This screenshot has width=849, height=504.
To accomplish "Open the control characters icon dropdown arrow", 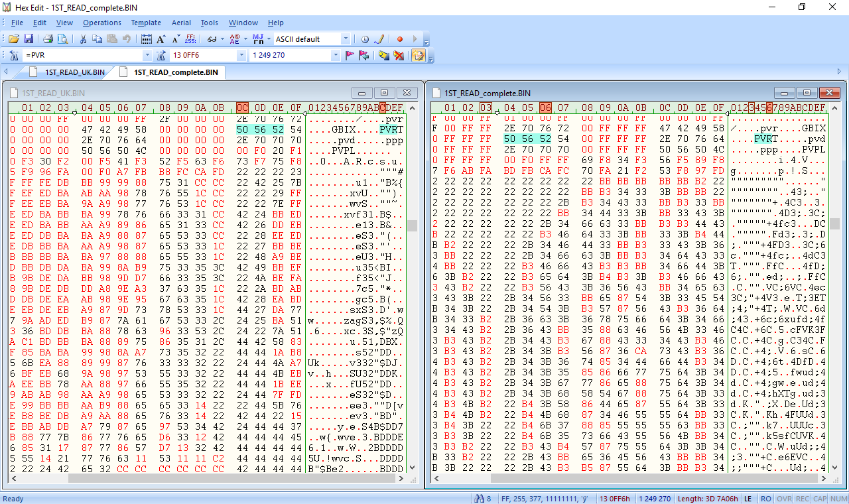I will tap(268, 39).
